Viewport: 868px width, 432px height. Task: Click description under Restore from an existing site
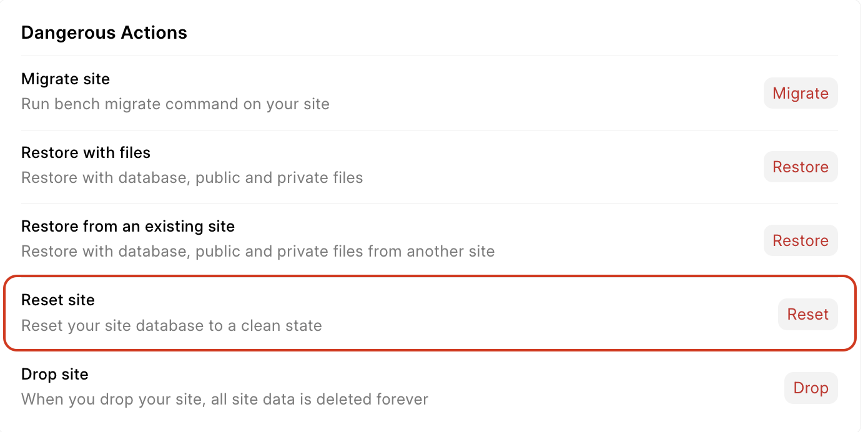click(257, 252)
